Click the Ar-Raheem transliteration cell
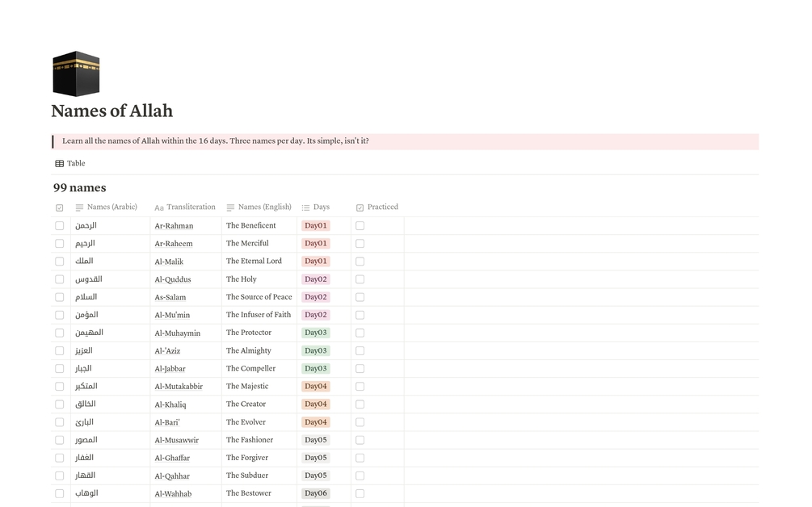 coord(186,243)
